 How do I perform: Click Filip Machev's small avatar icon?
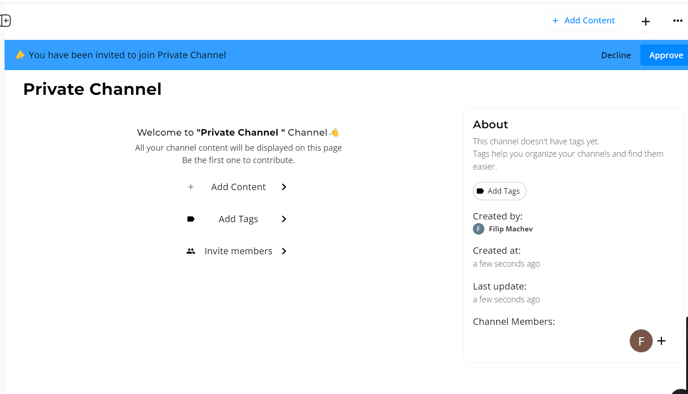pos(478,229)
